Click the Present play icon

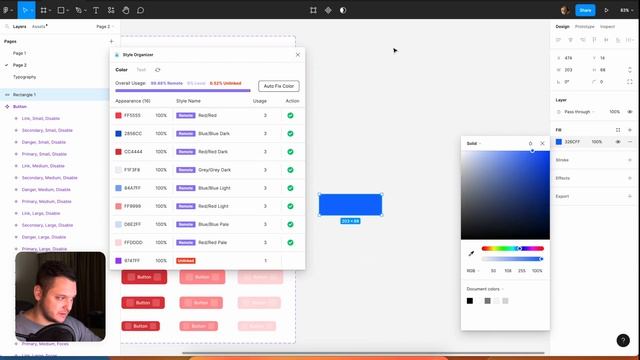[606, 10]
